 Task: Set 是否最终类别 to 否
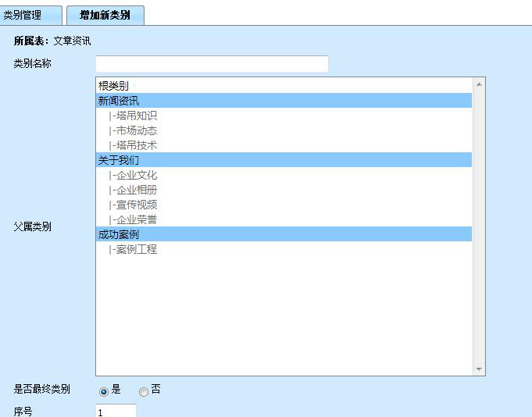pyautogui.click(x=143, y=391)
